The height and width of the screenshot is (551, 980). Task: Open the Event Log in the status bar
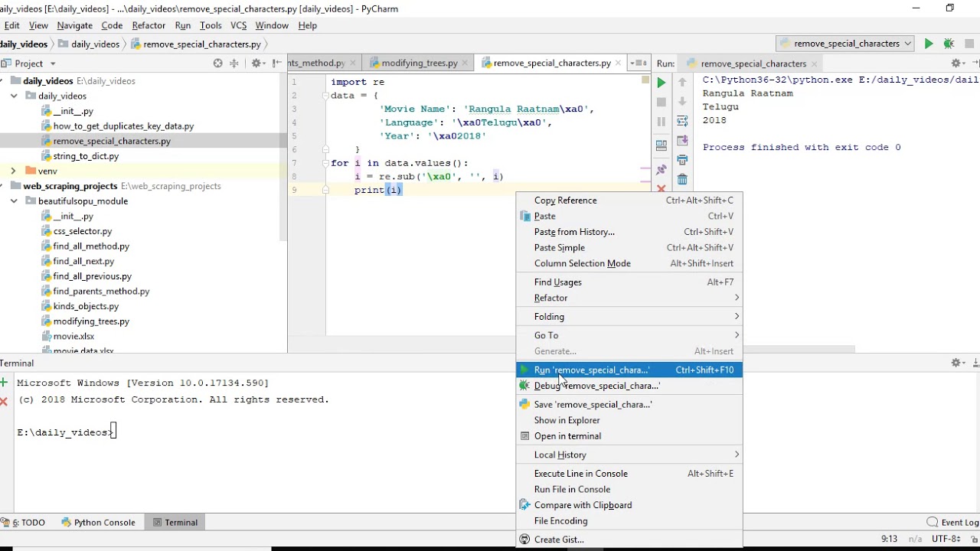click(953, 523)
